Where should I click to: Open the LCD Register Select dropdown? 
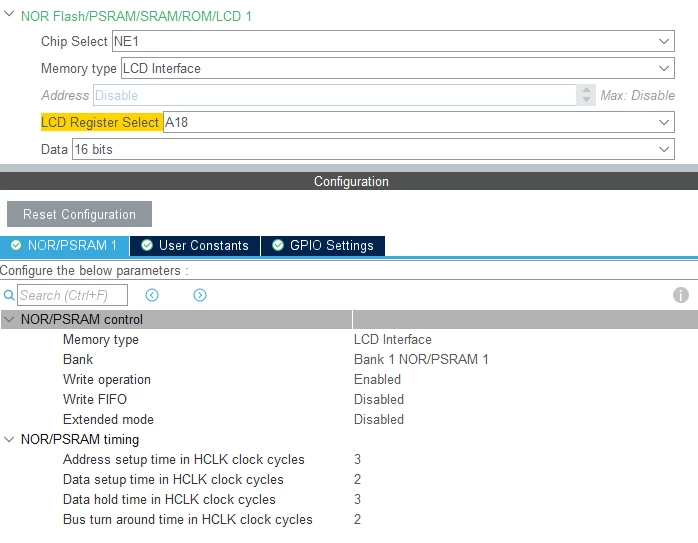click(x=418, y=122)
